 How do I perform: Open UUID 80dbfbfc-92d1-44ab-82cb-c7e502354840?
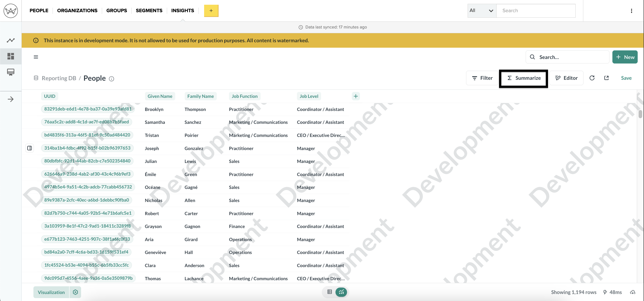[x=87, y=161]
